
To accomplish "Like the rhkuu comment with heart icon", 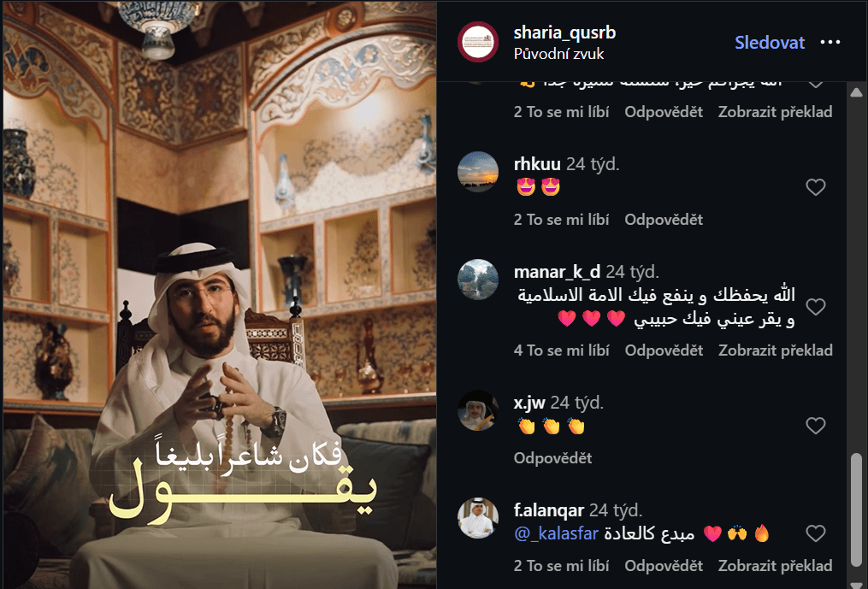I will coord(816,187).
